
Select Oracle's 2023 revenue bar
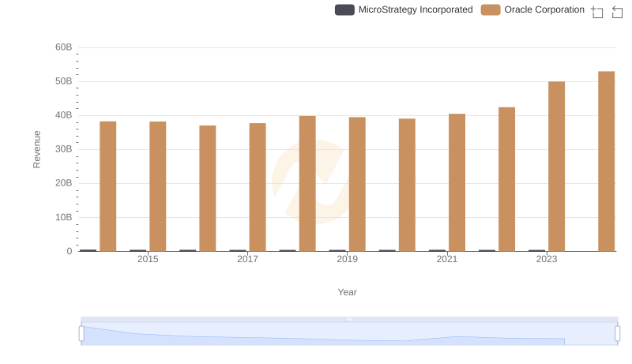pyautogui.click(x=556, y=167)
